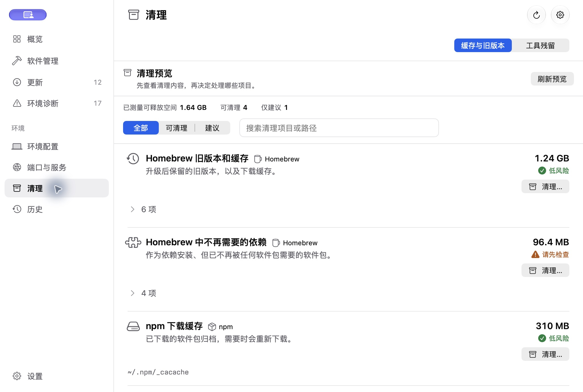Image resolution: width=583 pixels, height=392 pixels.
Task: Open the 更新 page with 12 updates
Action: (57, 82)
